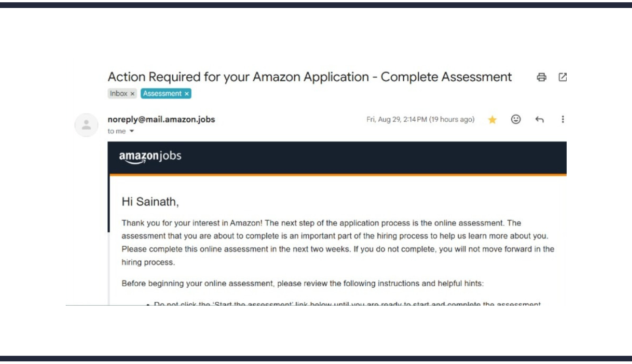
Task: Remove the Inbox label with its x
Action: pyautogui.click(x=132, y=94)
